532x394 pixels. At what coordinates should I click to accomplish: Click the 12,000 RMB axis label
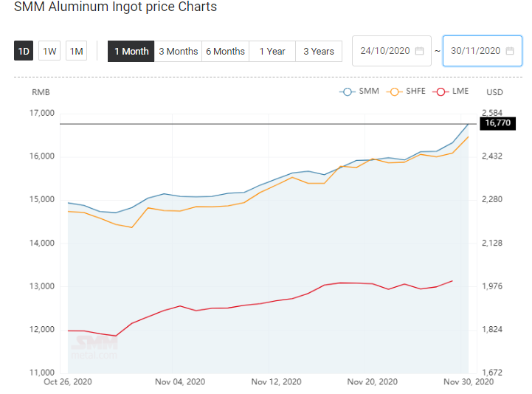click(42, 329)
